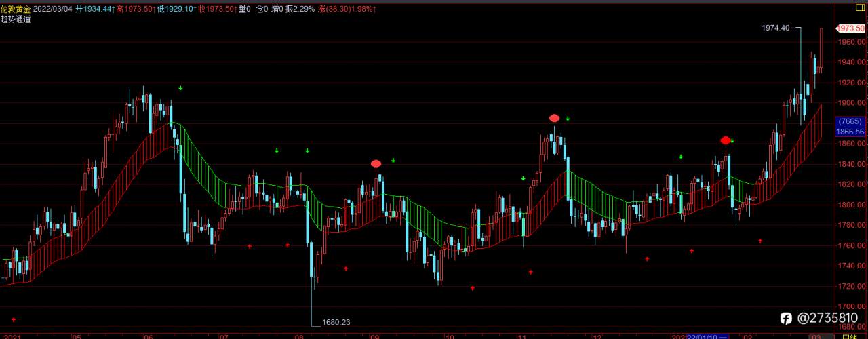
Task: Click the 量0 volume readout
Action: 245,9
